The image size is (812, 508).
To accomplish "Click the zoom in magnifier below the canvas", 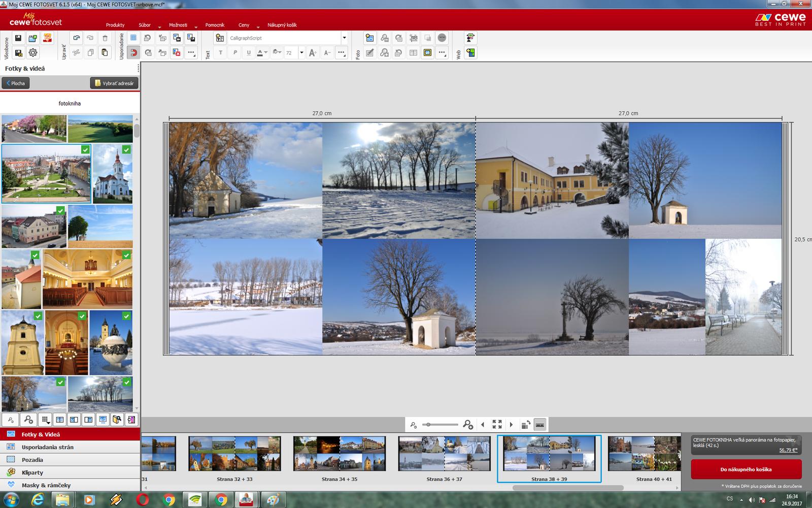I will (x=468, y=425).
